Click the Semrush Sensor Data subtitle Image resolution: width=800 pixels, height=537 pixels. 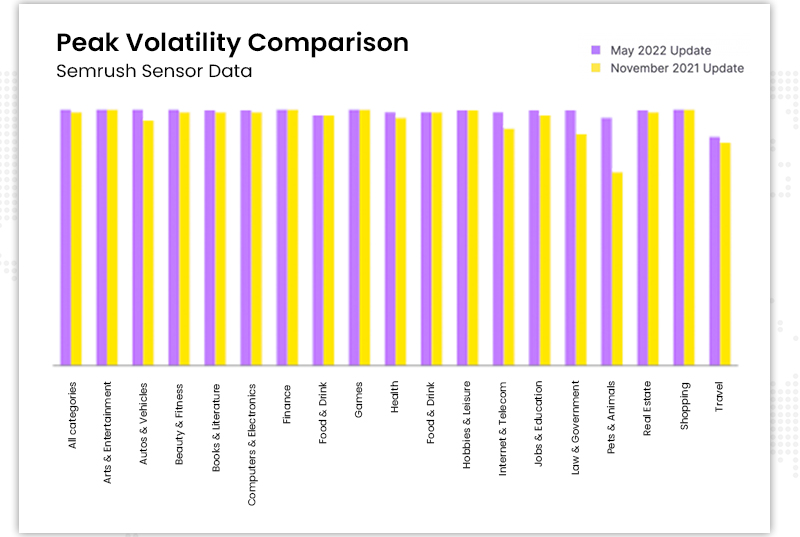[155, 71]
